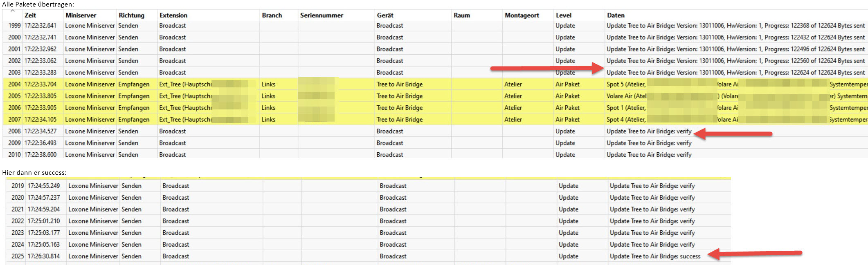Click the Spot 1 data cell in row 2006
Screen dimensions: 868x265
coord(626,108)
